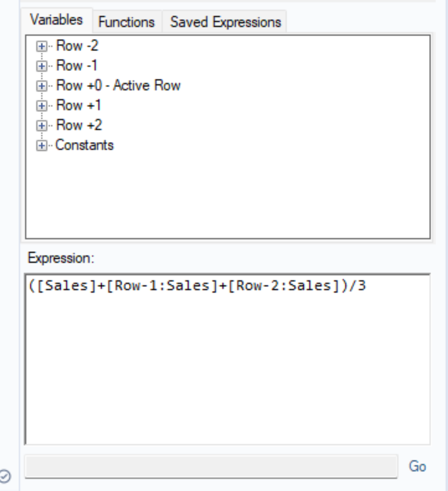Expand the Constants node
Viewport: 448px width, 491px height.
point(42,145)
